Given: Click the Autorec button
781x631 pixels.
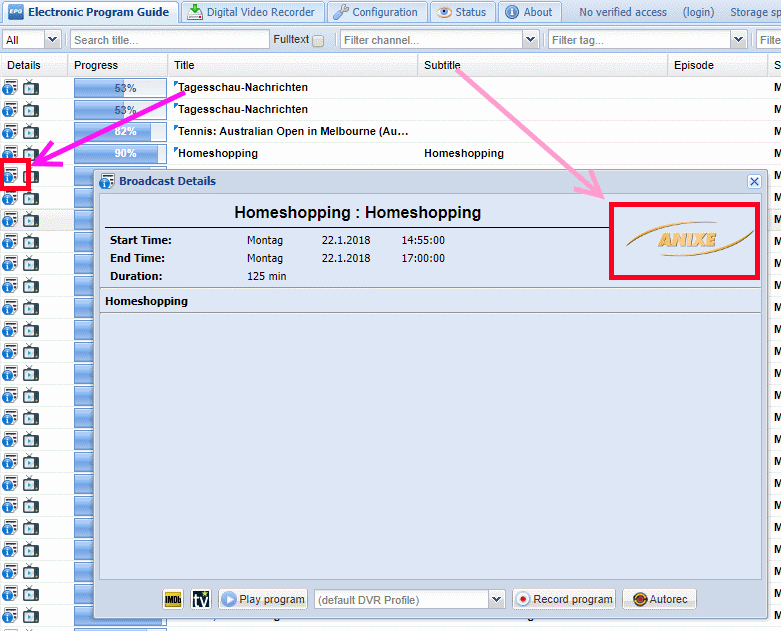Looking at the screenshot, I should 659,599.
